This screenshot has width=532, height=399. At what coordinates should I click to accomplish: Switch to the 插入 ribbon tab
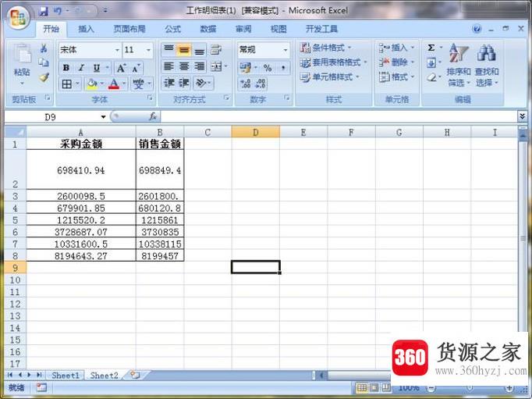pyautogui.click(x=86, y=29)
